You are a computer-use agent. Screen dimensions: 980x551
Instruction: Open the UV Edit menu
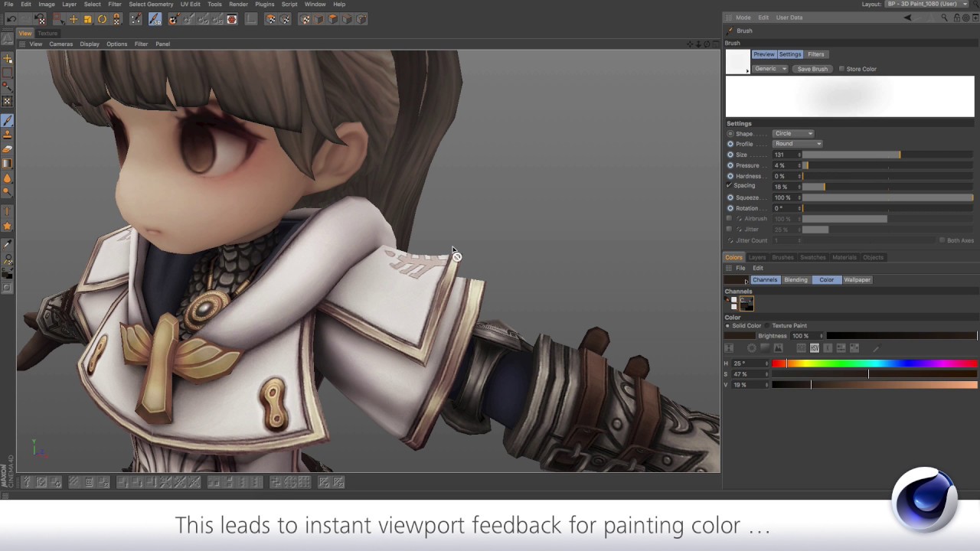tap(190, 4)
